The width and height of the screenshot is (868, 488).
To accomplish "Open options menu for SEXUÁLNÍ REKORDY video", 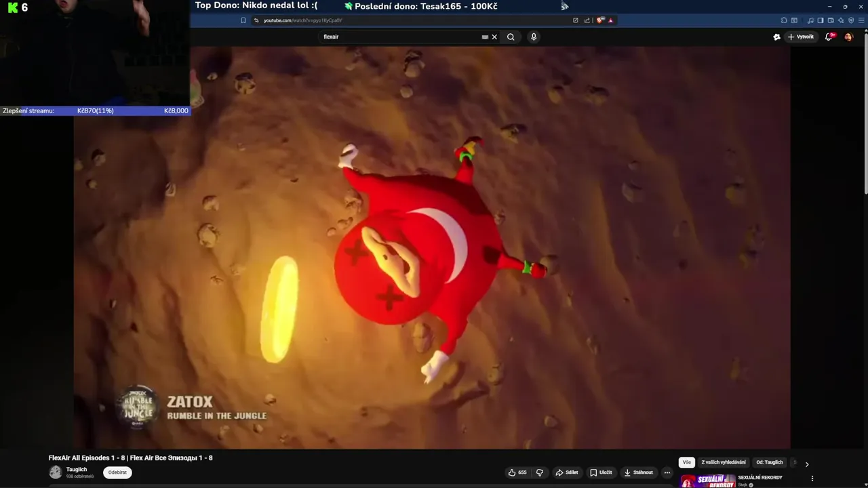I will (x=812, y=479).
